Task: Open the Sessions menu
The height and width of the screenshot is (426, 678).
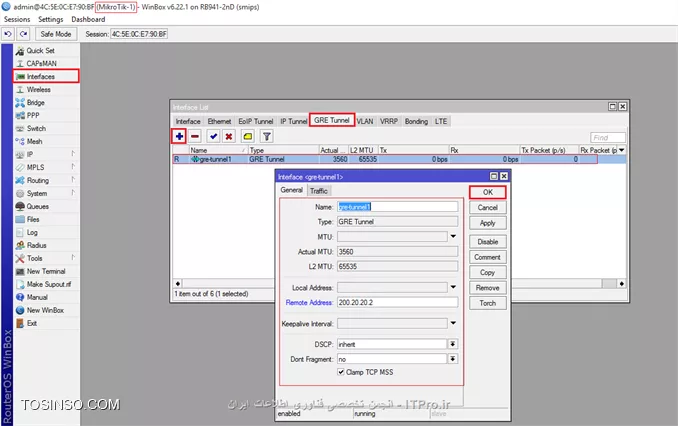Action: [17, 19]
